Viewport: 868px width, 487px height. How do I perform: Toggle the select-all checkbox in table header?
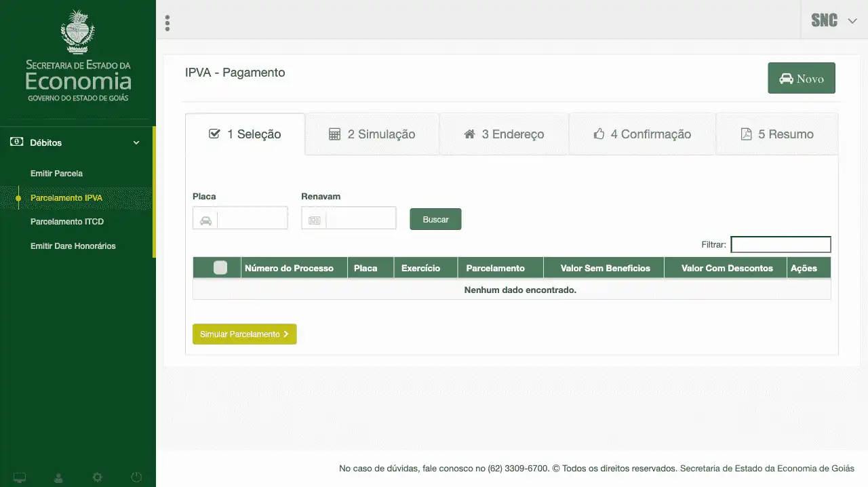pyautogui.click(x=220, y=268)
